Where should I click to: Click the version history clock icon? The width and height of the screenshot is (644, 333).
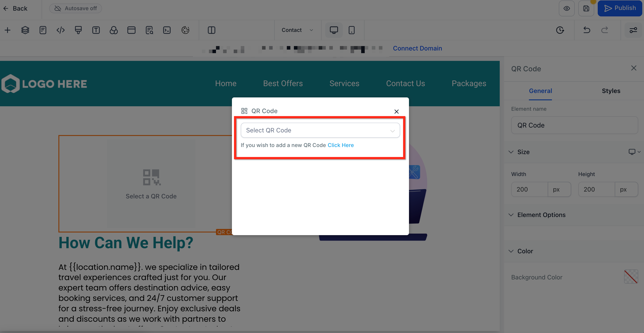pyautogui.click(x=560, y=30)
